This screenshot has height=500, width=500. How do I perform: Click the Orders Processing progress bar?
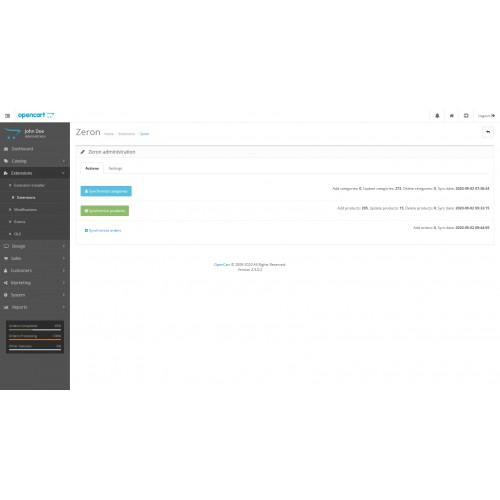coord(35,339)
